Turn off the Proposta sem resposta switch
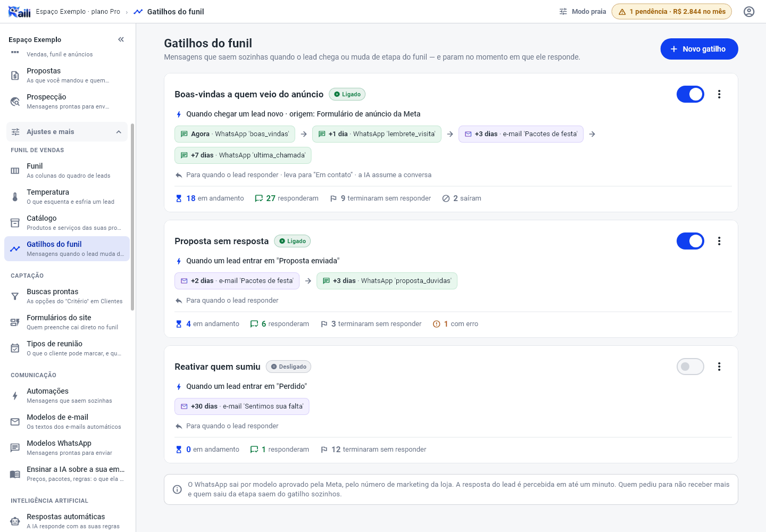The height and width of the screenshot is (532, 766). [690, 241]
